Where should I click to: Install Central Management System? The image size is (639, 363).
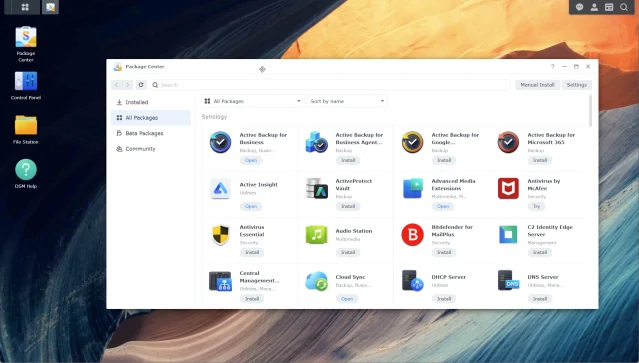pos(252,299)
